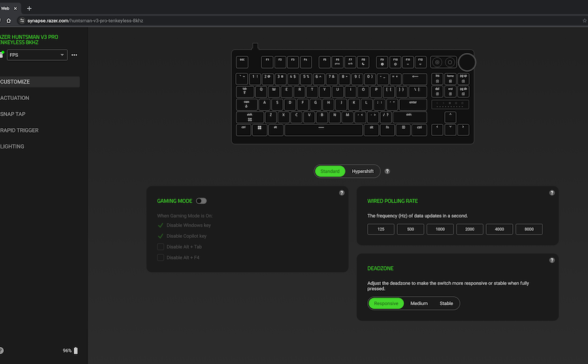This screenshot has height=364, width=588.
Task: Select the del key on the keyboard
Action: coord(437,91)
